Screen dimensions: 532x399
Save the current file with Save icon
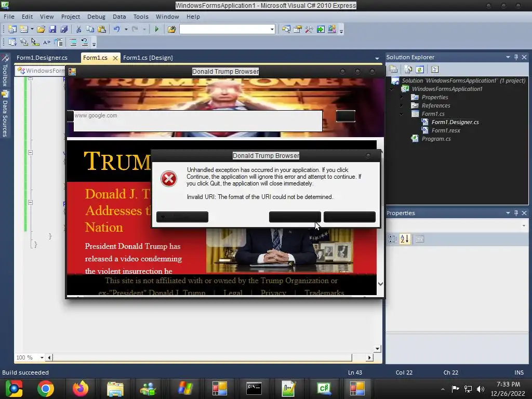click(x=52, y=30)
